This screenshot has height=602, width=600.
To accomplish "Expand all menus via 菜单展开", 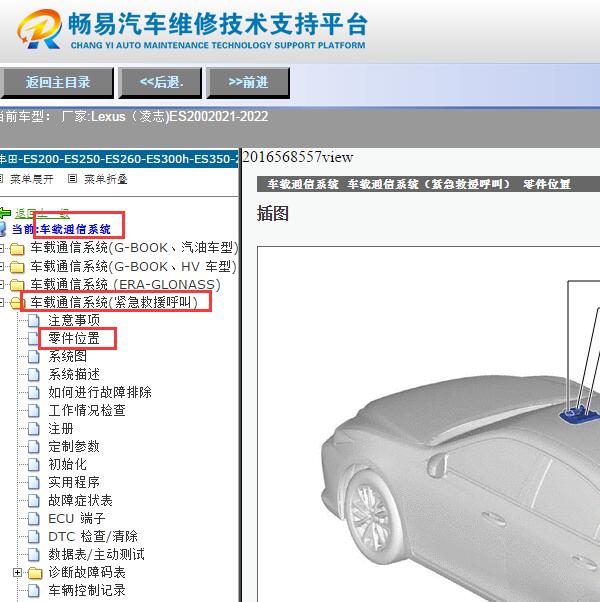I will [x=31, y=179].
